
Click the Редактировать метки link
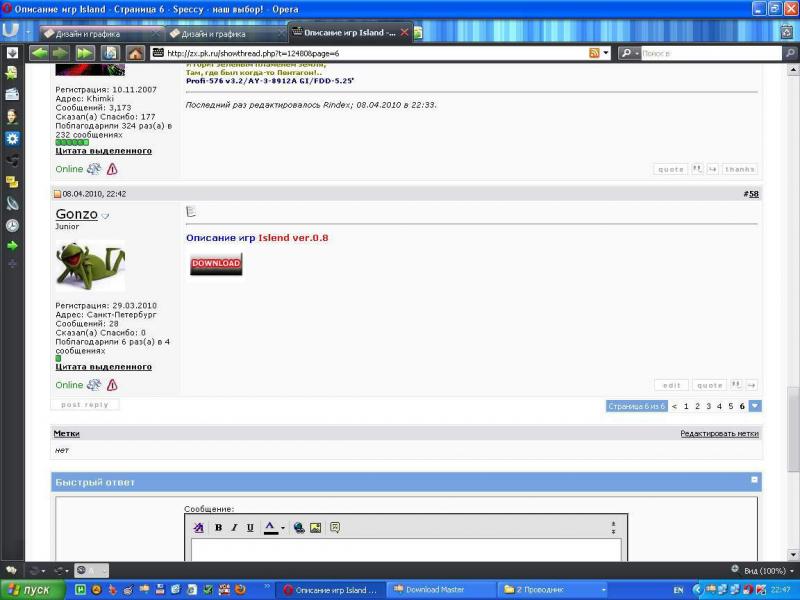coord(719,434)
